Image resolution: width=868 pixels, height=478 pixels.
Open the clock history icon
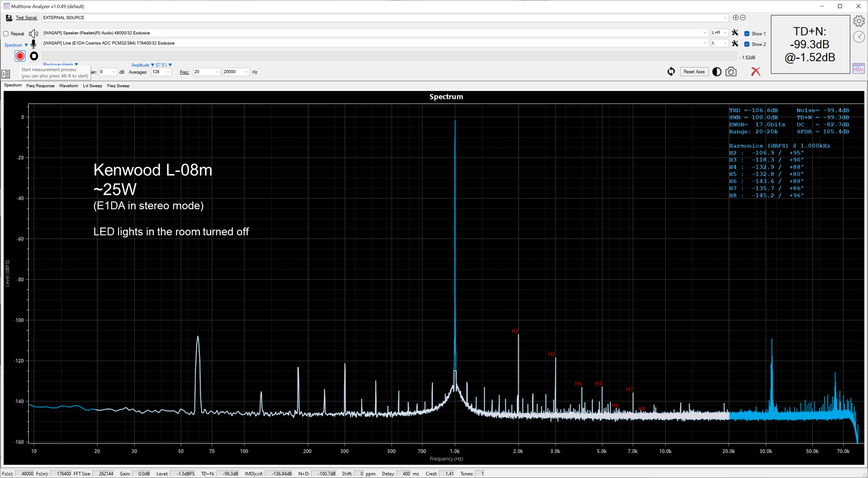coord(859,37)
